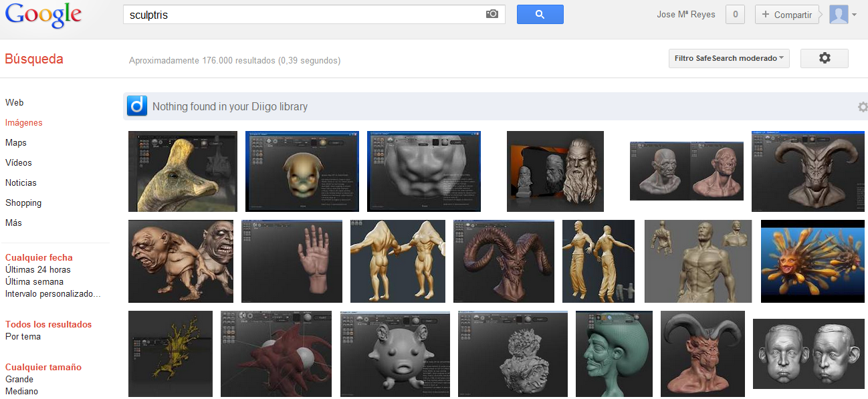
Task: Go to Maps search
Action: [16, 142]
